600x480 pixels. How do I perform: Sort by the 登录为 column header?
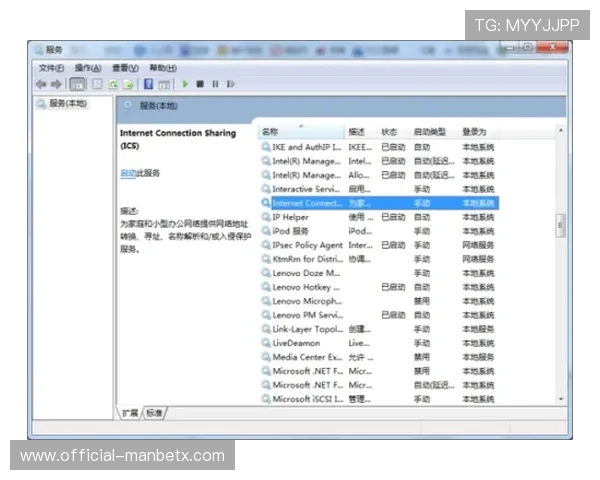pos(479,132)
